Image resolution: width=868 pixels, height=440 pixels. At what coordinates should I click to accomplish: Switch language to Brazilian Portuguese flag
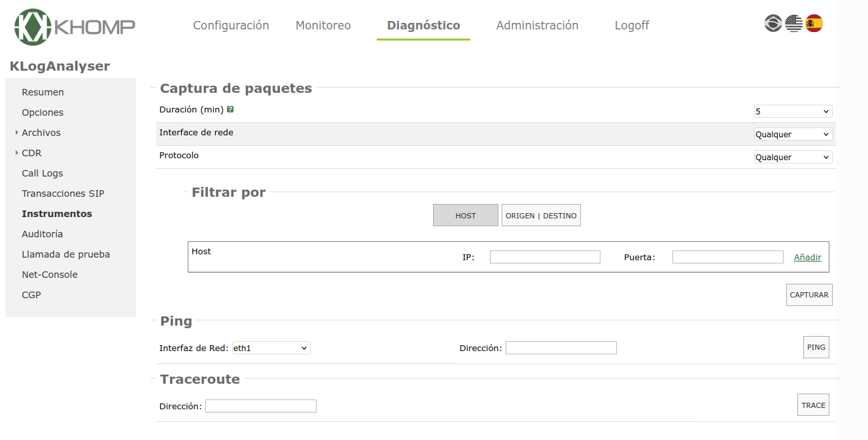tap(773, 24)
